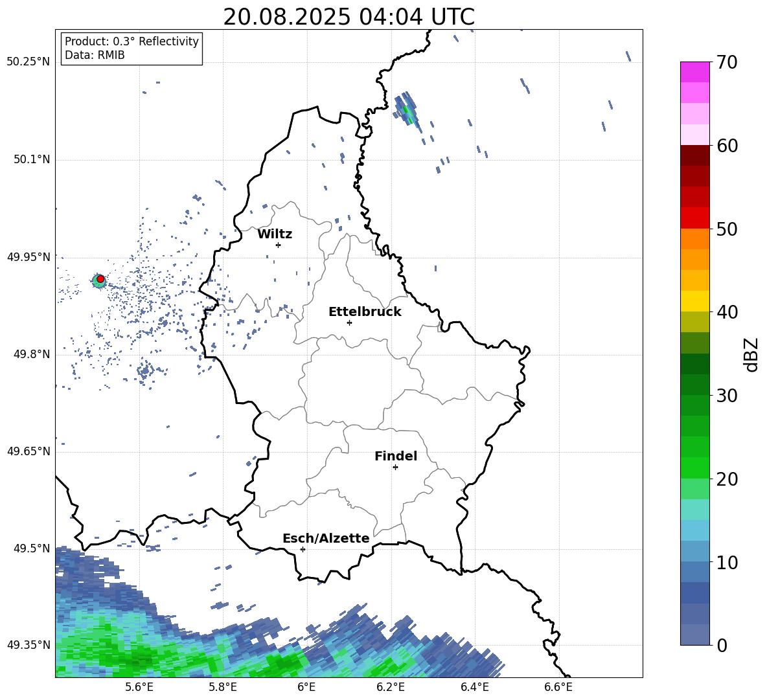The height and width of the screenshot is (700, 767).
Task: Click the Wiltz city label
Action: pyautogui.click(x=275, y=234)
